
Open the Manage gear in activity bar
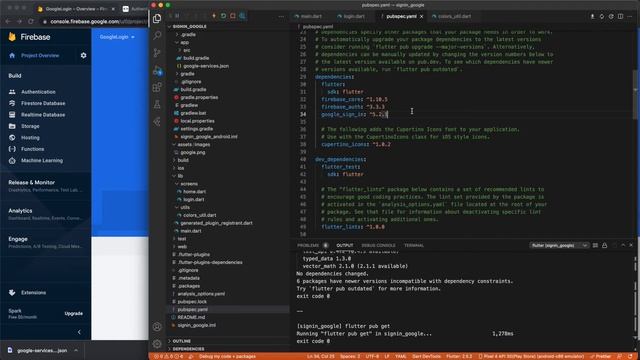[157, 344]
